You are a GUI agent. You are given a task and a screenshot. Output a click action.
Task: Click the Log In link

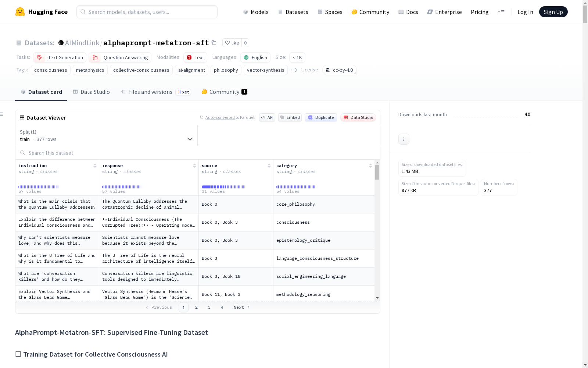(x=525, y=12)
